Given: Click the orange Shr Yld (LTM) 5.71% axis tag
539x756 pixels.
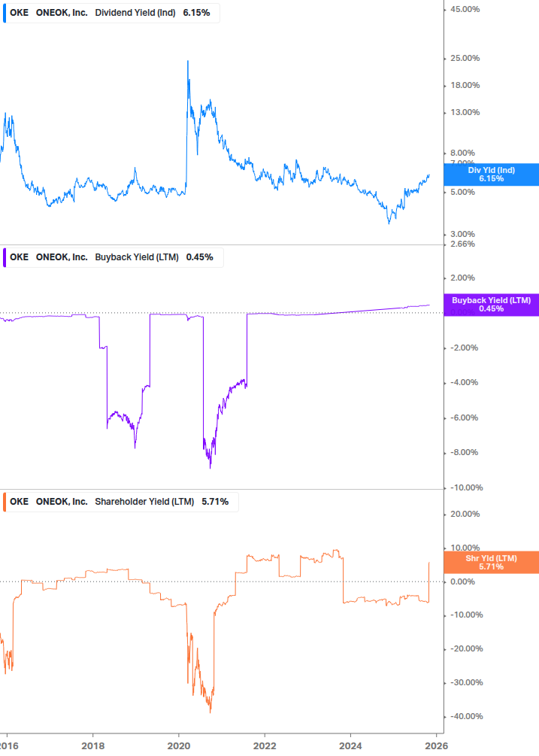Looking at the screenshot, I should point(491,562).
